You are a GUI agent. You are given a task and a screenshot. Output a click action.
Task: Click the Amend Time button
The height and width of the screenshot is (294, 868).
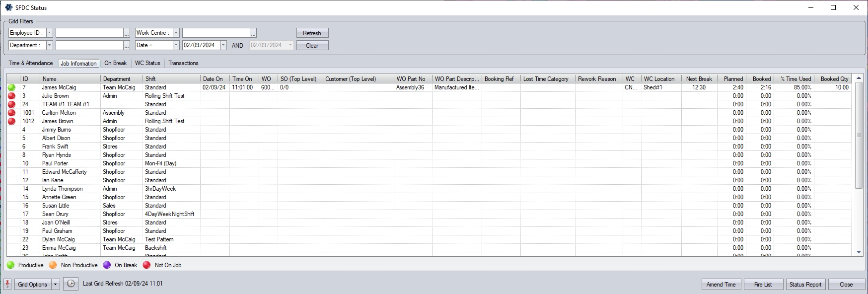coord(721,285)
